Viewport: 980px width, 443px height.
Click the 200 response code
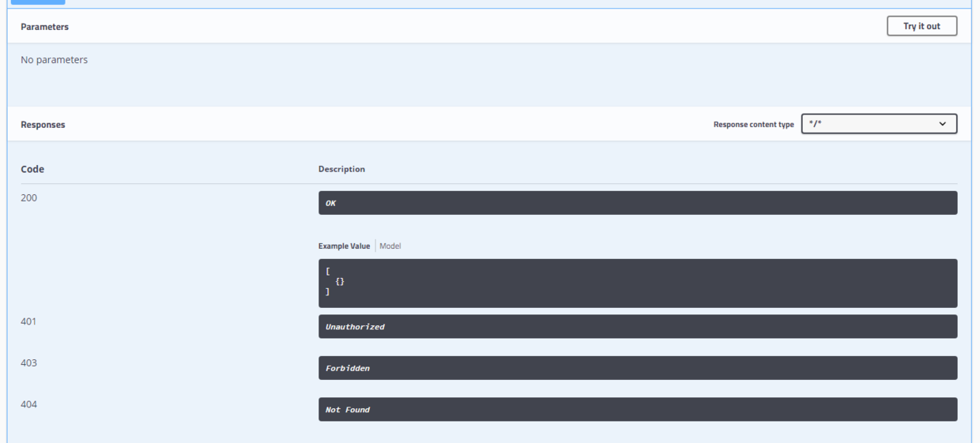click(x=28, y=198)
